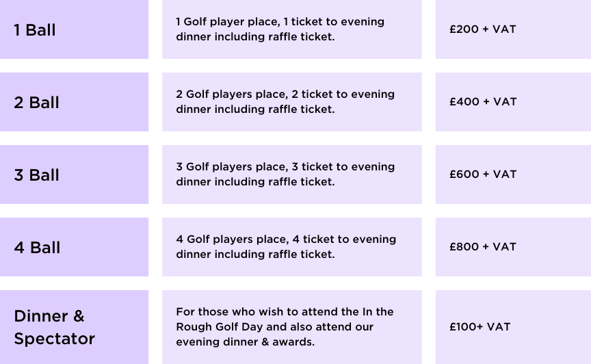Click the 1 Golf player place description

[280, 29]
